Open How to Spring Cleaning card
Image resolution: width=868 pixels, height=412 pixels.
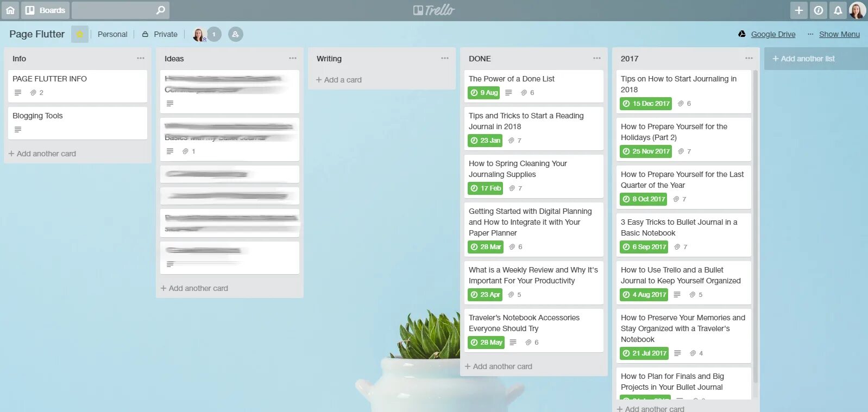(534, 176)
